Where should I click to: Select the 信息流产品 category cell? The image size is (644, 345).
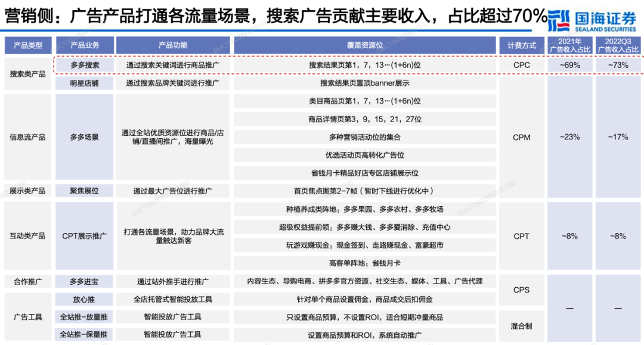28,137
